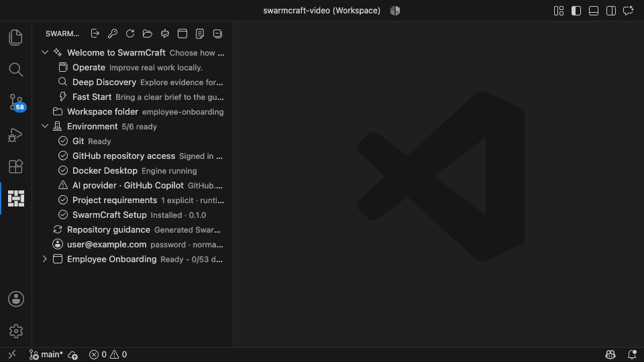This screenshot has height=362, width=644.
Task: Click the lightning bolt icon beside Fast Start
Action: point(63,97)
